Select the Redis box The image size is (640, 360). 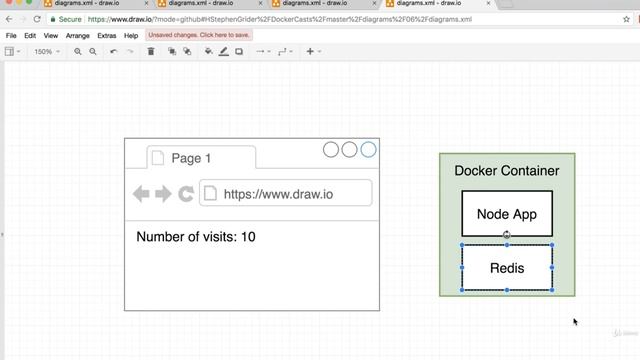pos(507,268)
